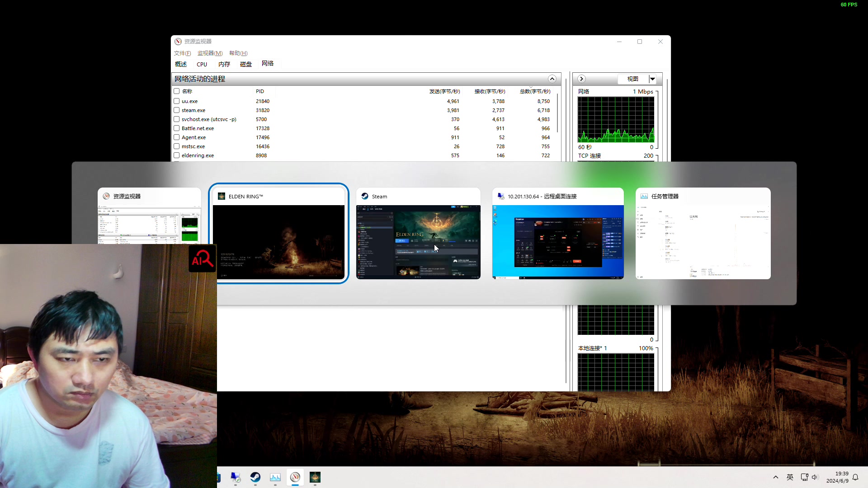The image size is (868, 488).
Task: Open the 监视器(M) menu
Action: (x=210, y=53)
